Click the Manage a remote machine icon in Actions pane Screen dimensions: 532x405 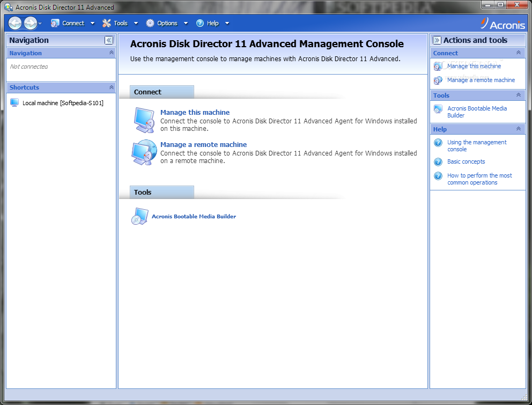(438, 80)
